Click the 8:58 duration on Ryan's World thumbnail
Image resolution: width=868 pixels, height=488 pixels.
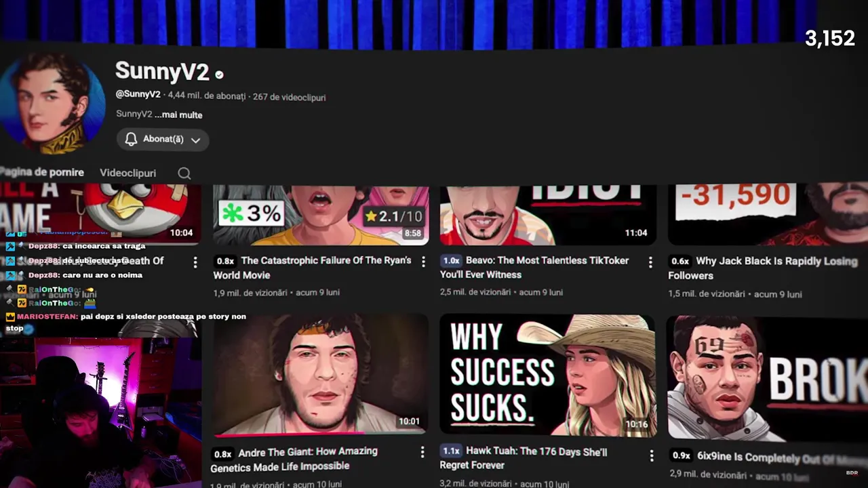(x=412, y=233)
